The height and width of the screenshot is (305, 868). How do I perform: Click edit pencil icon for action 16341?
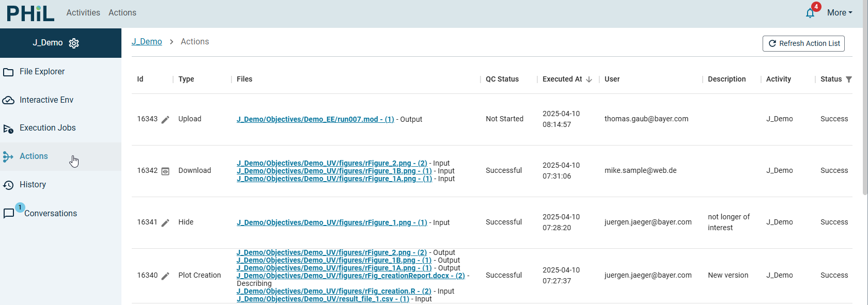(x=165, y=223)
